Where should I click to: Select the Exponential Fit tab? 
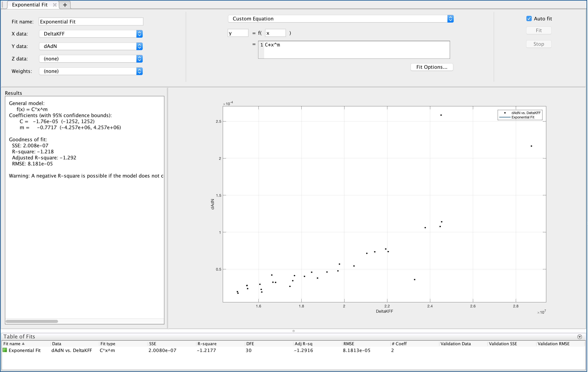(x=30, y=5)
